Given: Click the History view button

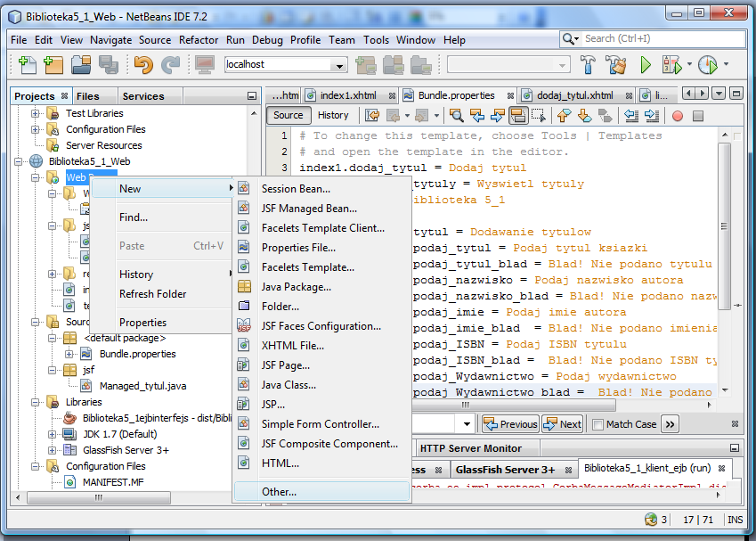Looking at the screenshot, I should tap(333, 115).
